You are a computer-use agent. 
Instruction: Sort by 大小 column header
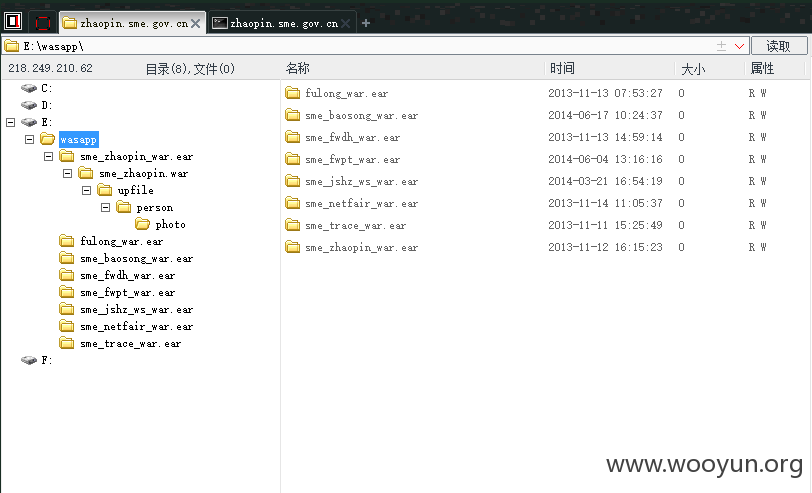(693, 69)
